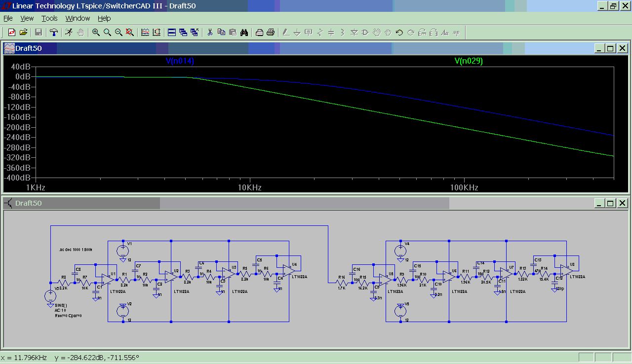The image size is (632, 364).
Task: Click the Print icon in the toolbar
Action: (x=271, y=33)
